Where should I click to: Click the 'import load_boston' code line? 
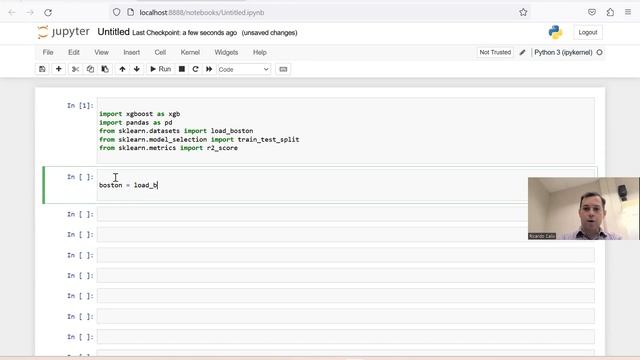(x=176, y=131)
